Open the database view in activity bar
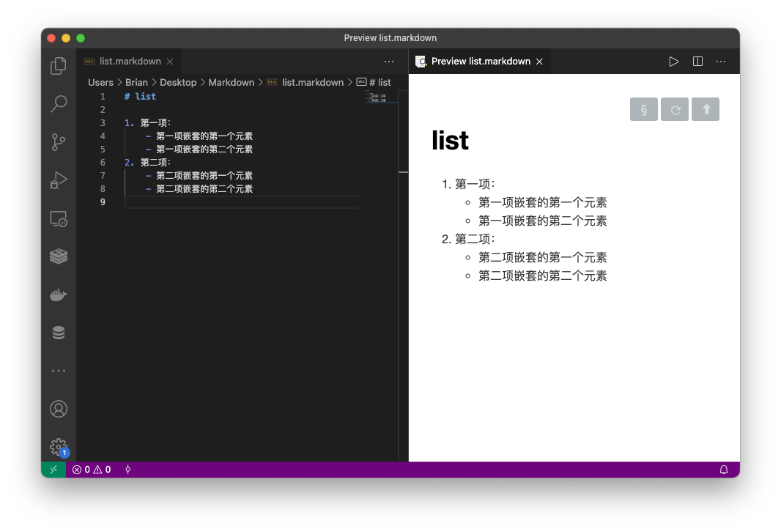This screenshot has width=781, height=532. (59, 333)
